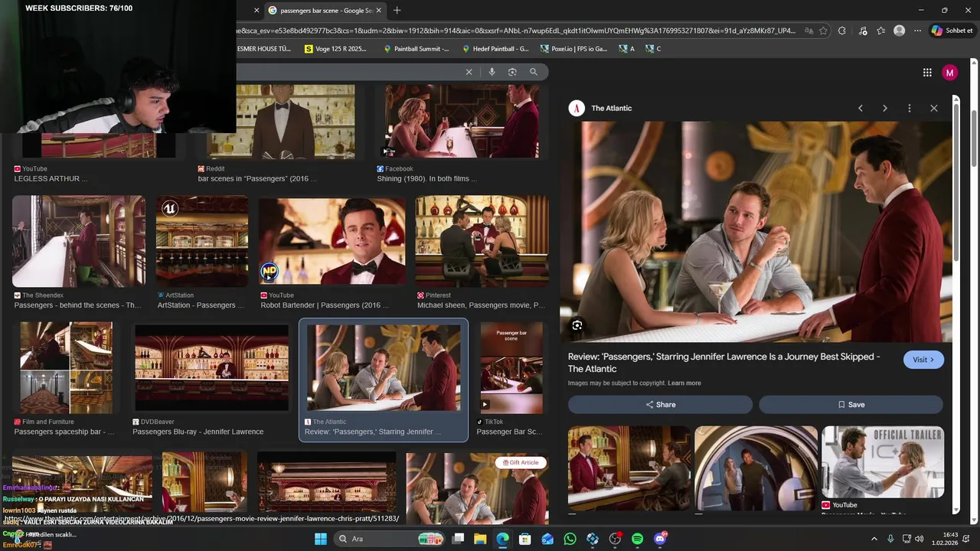The width and height of the screenshot is (980, 551).
Task: Open the Poxel.io FPS bookmark
Action: pos(574,49)
